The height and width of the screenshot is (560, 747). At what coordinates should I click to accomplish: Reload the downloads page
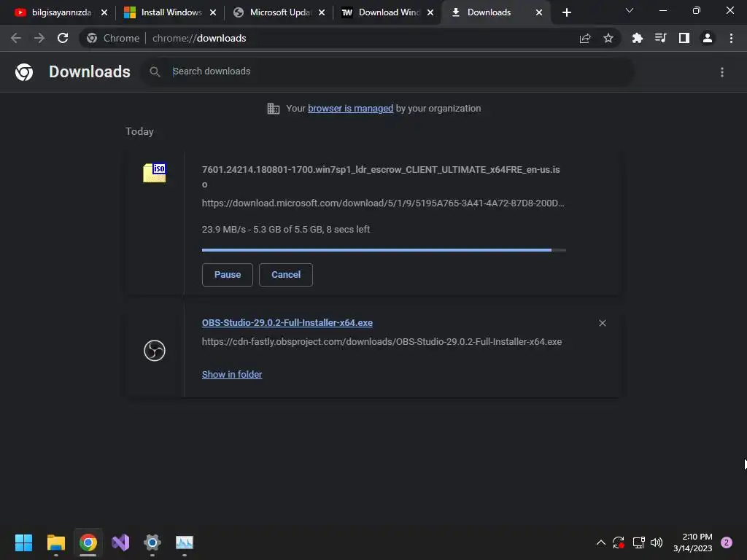63,38
